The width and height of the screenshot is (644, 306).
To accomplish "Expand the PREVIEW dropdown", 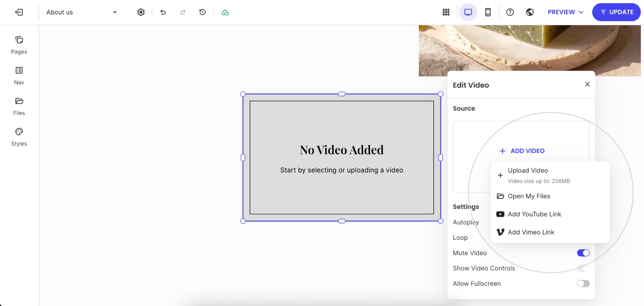I will (x=565, y=12).
